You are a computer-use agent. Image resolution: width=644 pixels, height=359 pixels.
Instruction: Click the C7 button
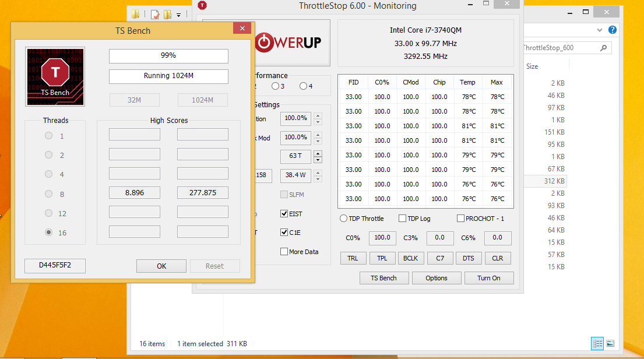coord(440,258)
